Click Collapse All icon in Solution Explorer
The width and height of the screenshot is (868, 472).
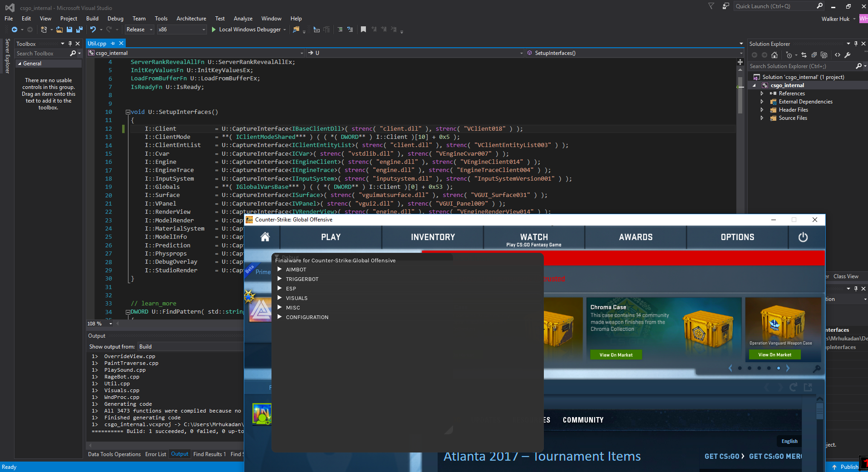tap(814, 55)
